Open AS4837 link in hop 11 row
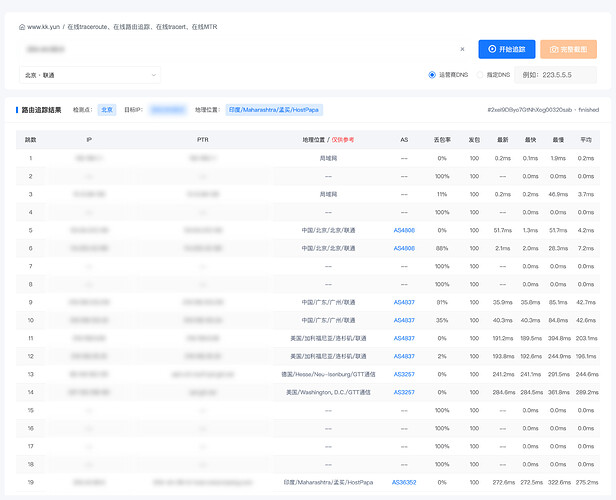 coord(404,338)
